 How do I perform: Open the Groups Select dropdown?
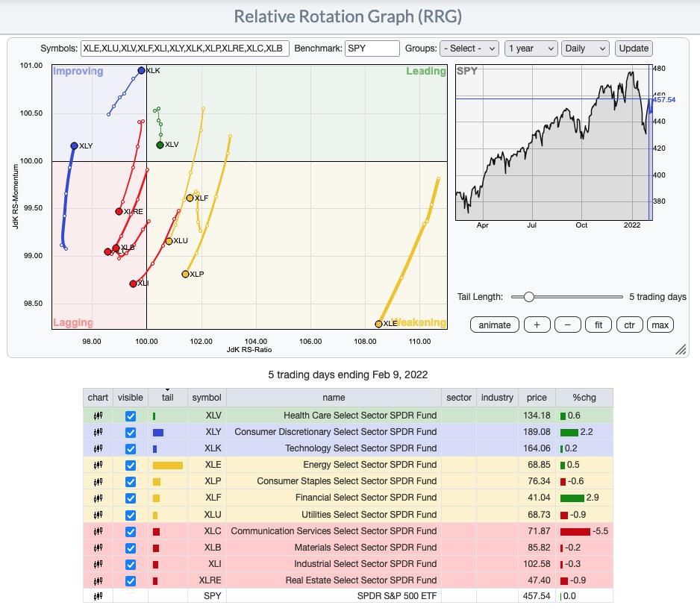pos(469,48)
